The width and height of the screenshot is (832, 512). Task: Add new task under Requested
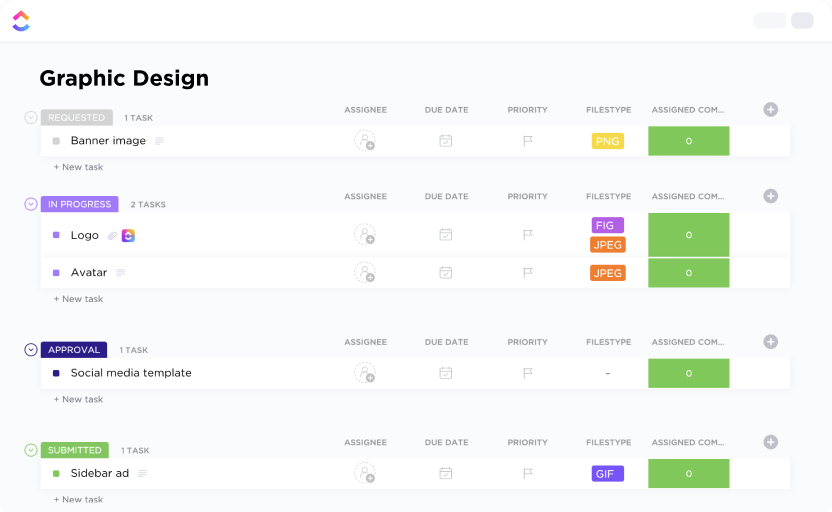[79, 167]
